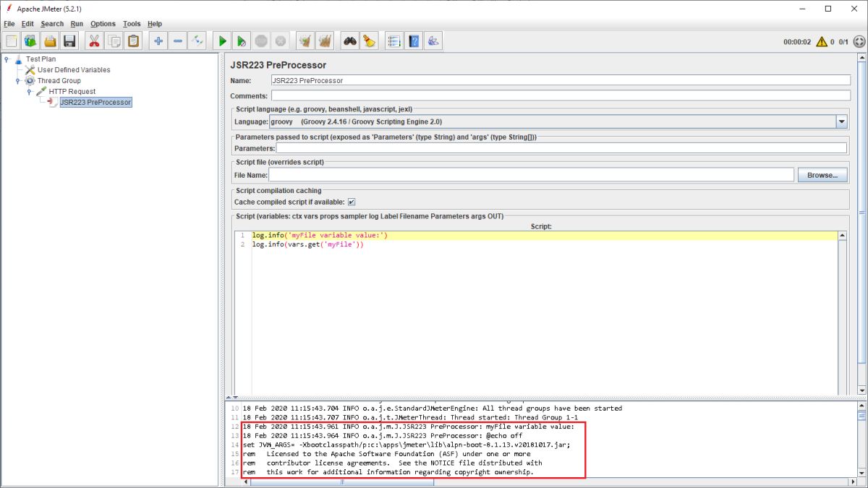The height and width of the screenshot is (488, 868).
Task: Click the Name input field
Action: 561,80
